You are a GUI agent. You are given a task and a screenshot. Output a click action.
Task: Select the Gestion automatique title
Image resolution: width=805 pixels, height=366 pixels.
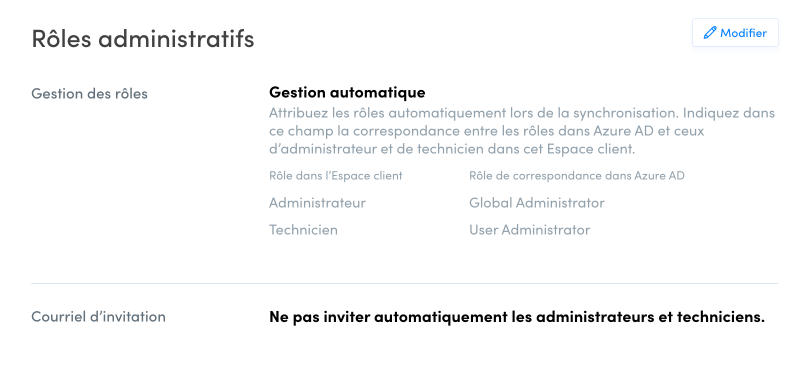[x=347, y=92]
